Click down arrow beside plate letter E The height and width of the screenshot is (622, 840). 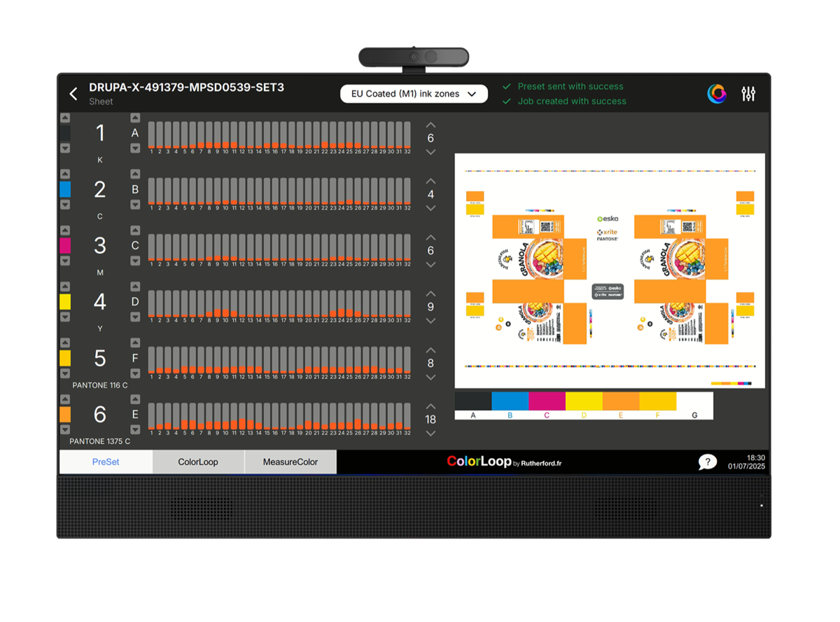coord(135,429)
